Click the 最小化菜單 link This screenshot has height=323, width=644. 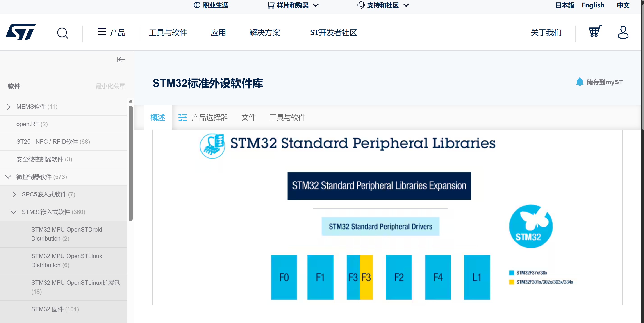coord(110,86)
